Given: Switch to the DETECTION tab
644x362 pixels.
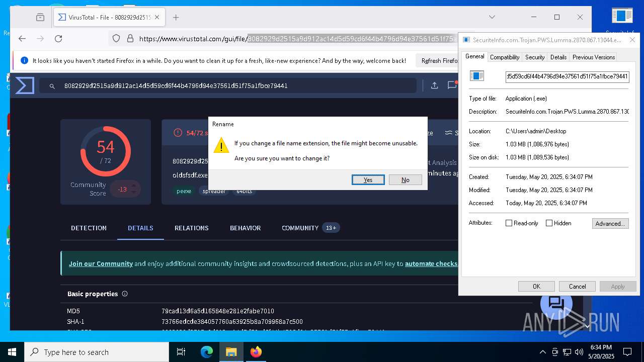Looking at the screenshot, I should (x=89, y=228).
